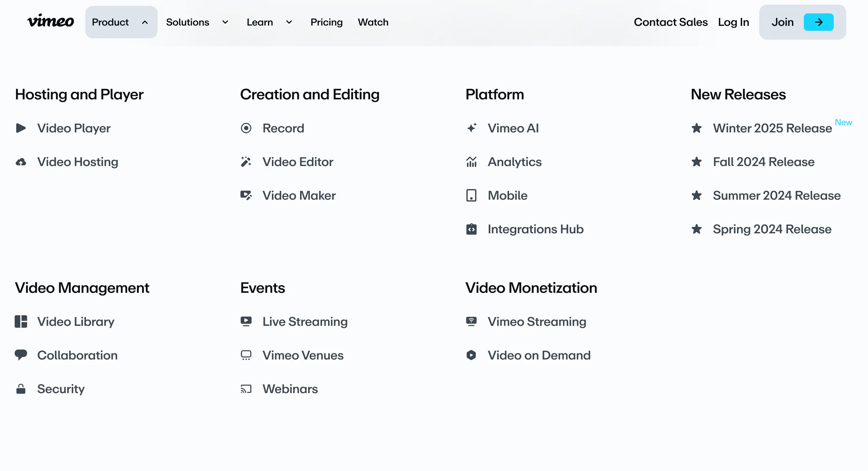868x471 pixels.
Task: Open the Winter 2025 Release link
Action: (772, 128)
